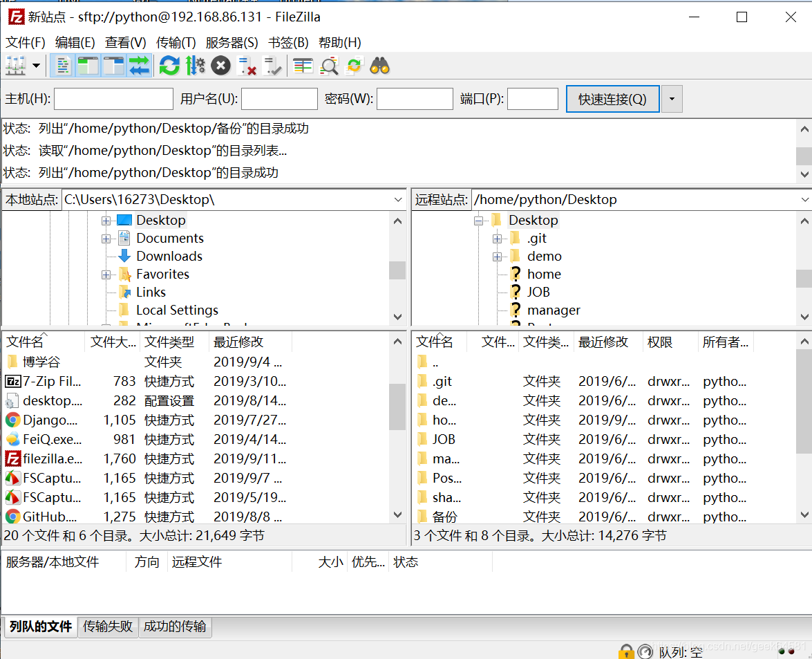Open the Site Manager dropdown arrow

[x=36, y=66]
